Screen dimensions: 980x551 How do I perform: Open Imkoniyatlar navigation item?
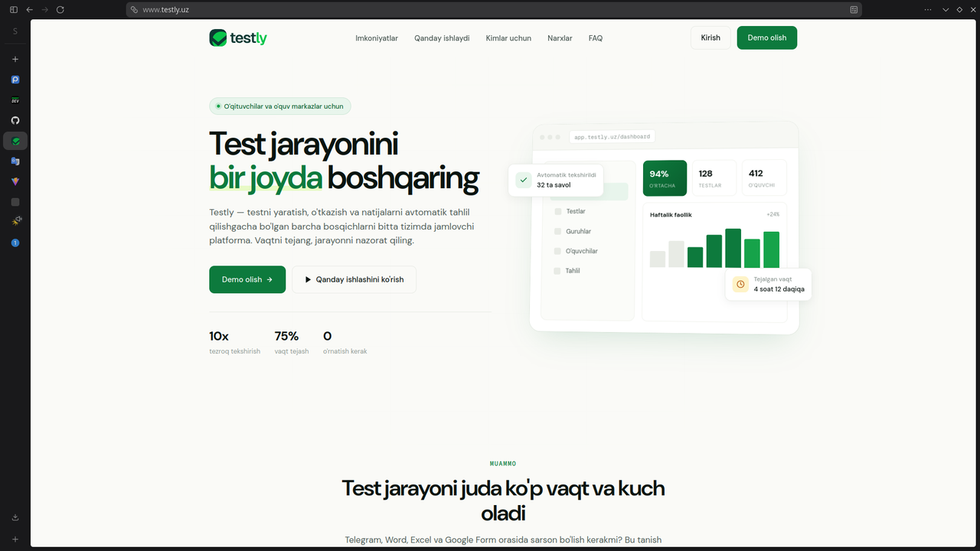(377, 38)
